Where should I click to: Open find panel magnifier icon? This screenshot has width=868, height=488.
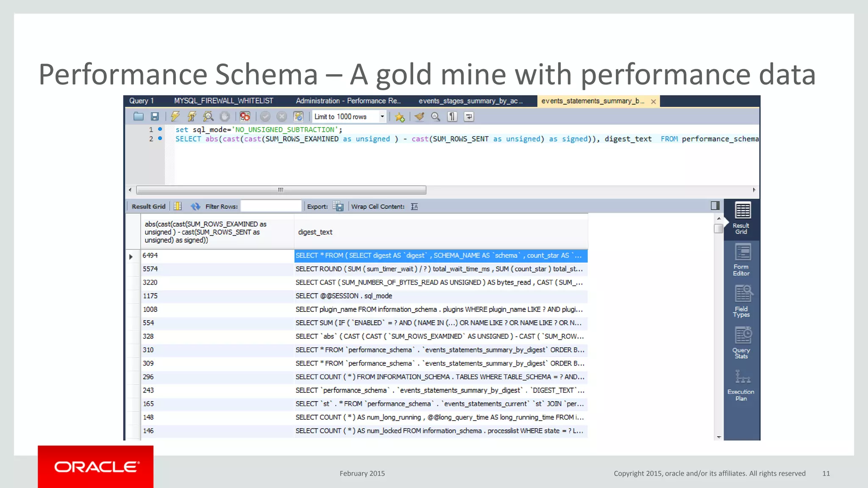436,116
